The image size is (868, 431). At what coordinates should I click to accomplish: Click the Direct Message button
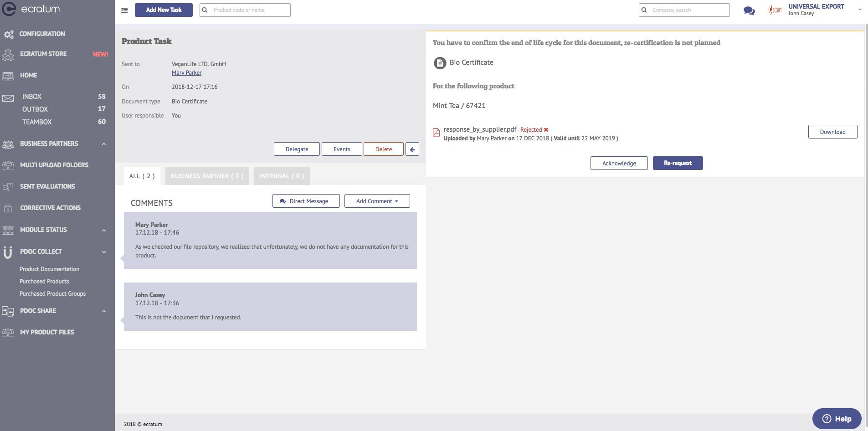click(306, 201)
